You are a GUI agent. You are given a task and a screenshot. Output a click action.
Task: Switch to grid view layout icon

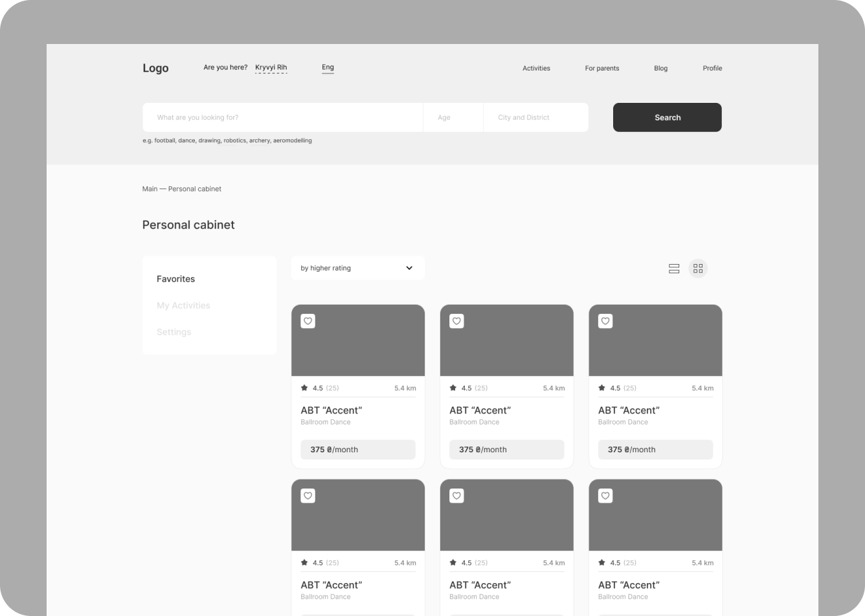[x=697, y=269]
